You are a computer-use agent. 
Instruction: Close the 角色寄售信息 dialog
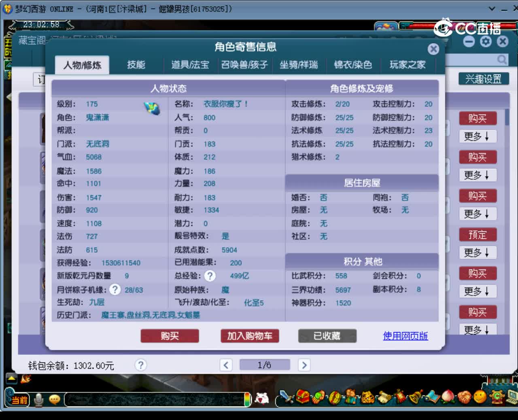(x=433, y=49)
